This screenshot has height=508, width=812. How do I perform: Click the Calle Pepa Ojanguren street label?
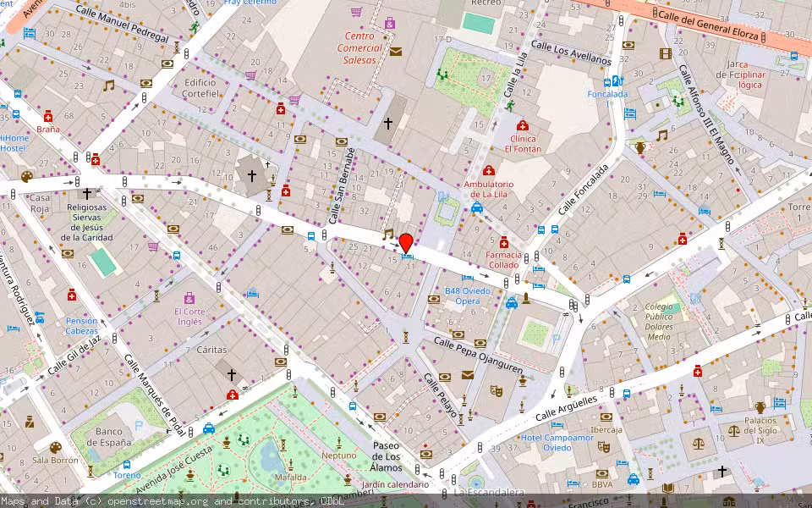click(478, 355)
